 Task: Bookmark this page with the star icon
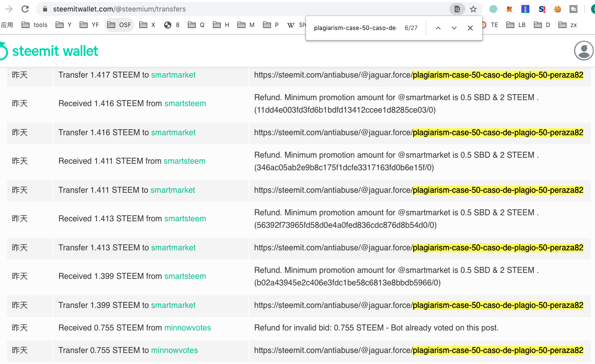pyautogui.click(x=473, y=9)
